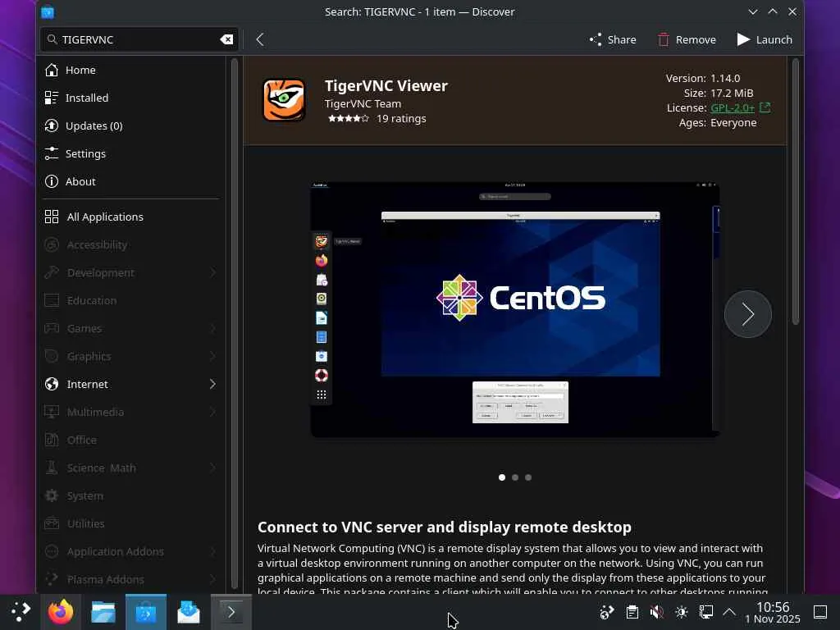This screenshot has width=840, height=630.
Task: Remove TigerVNC Viewer
Action: click(687, 39)
